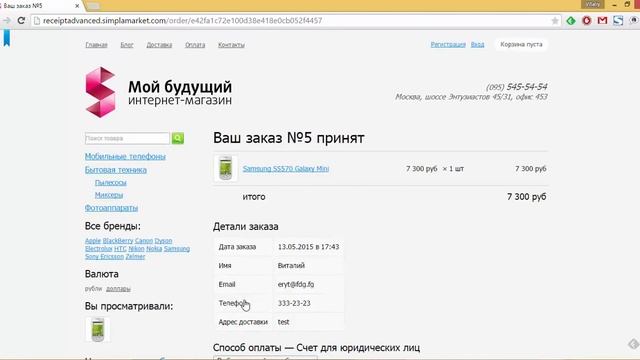The width and height of the screenshot is (640, 360).
Task: Filter by HTC brand
Action: pos(120,249)
